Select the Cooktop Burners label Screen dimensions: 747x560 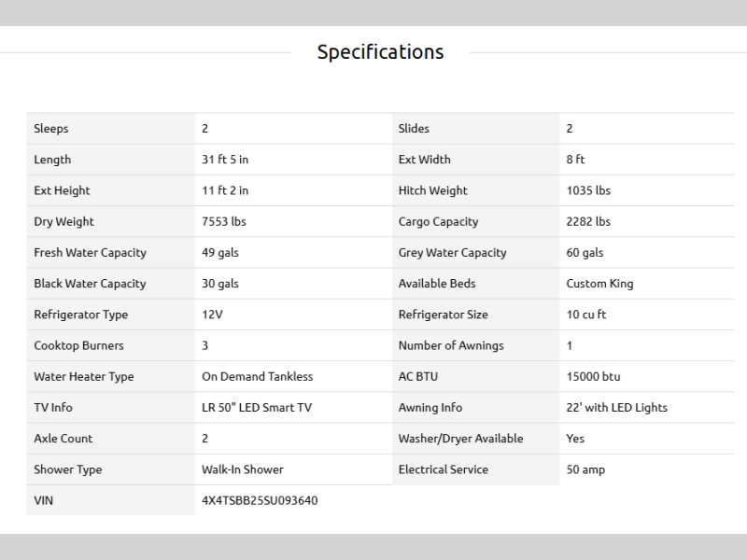tap(78, 345)
